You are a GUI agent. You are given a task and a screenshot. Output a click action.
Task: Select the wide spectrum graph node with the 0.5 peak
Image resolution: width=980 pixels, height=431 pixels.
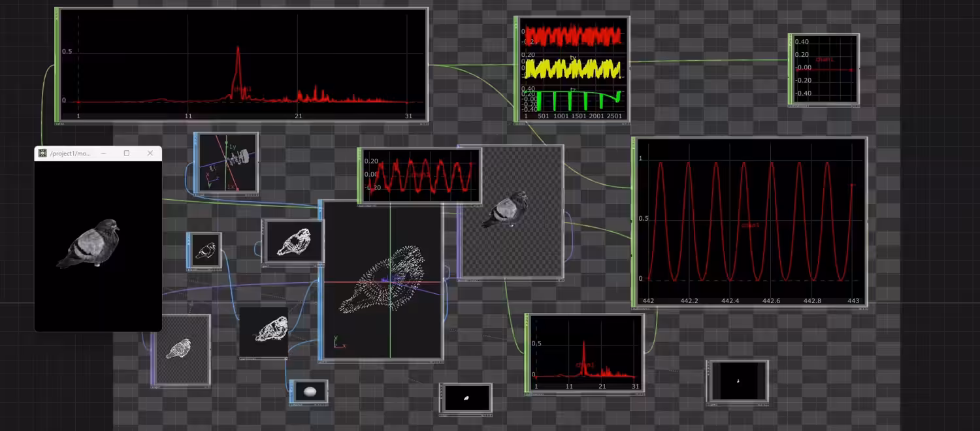[x=242, y=65]
